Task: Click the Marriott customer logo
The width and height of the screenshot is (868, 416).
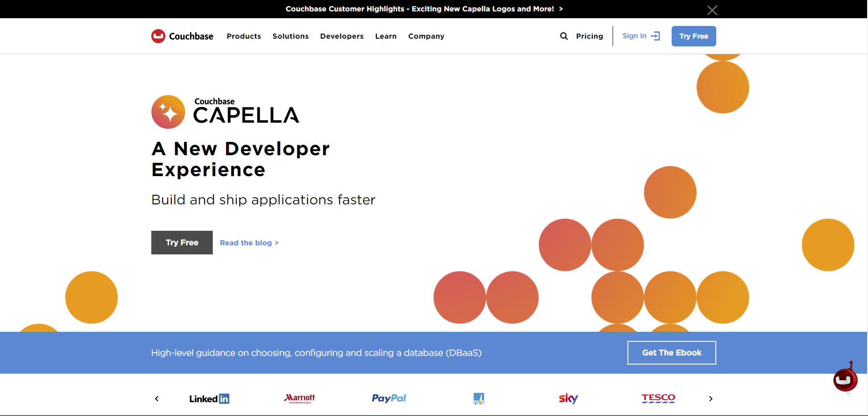Action: coord(299,399)
